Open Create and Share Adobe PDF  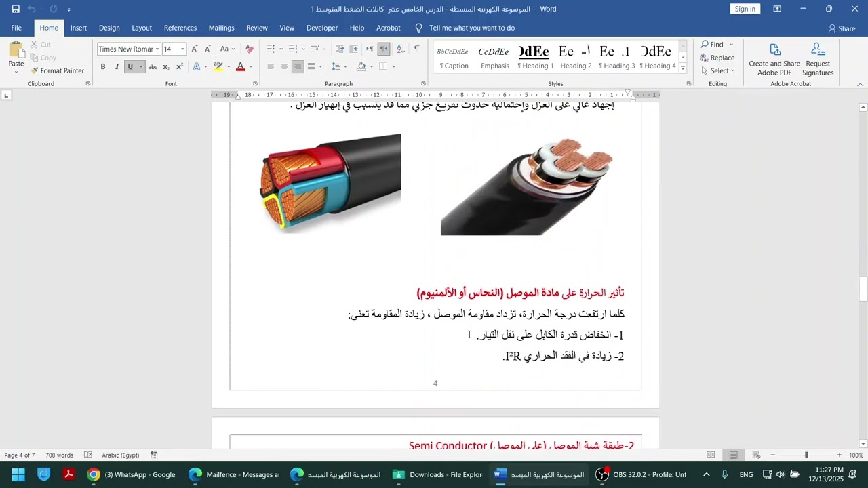(x=774, y=60)
